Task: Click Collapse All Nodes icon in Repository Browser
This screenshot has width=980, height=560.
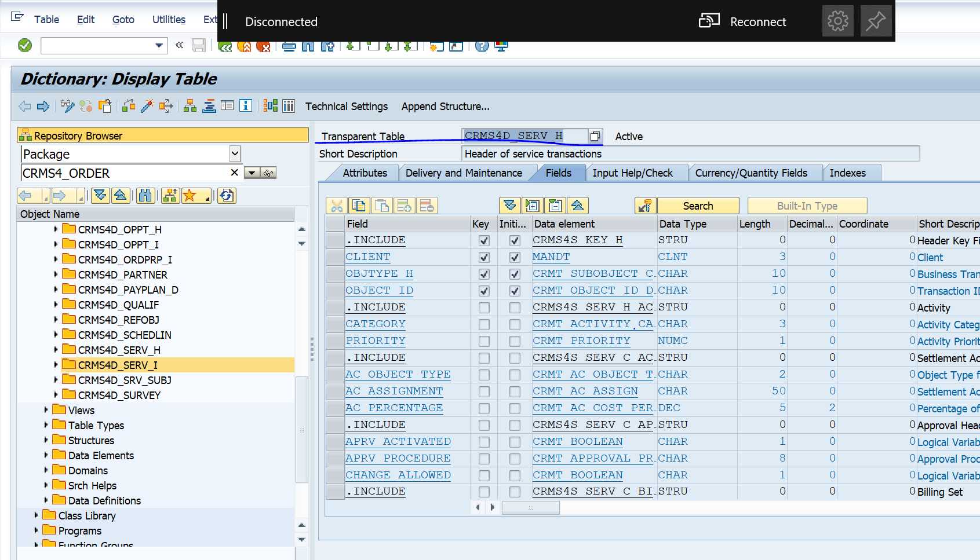Action: (x=120, y=196)
